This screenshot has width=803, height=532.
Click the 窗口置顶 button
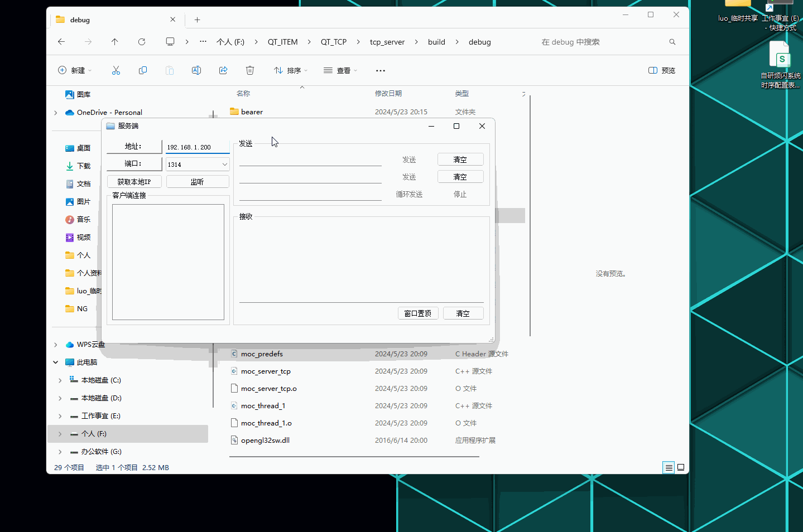pyautogui.click(x=418, y=313)
